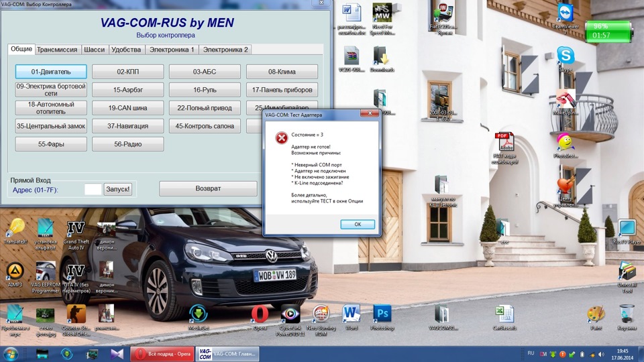Open the TeamViewer 7 desktop icon

(x=566, y=19)
